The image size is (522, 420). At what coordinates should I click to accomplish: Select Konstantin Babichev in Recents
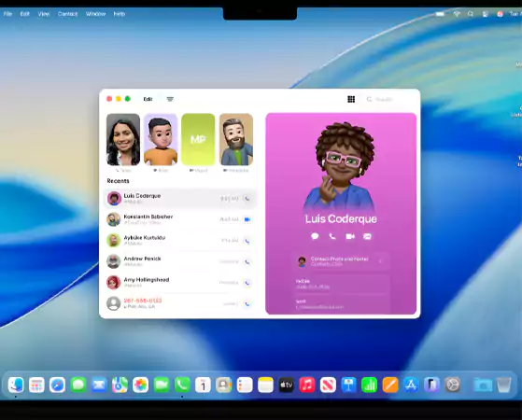coord(180,219)
